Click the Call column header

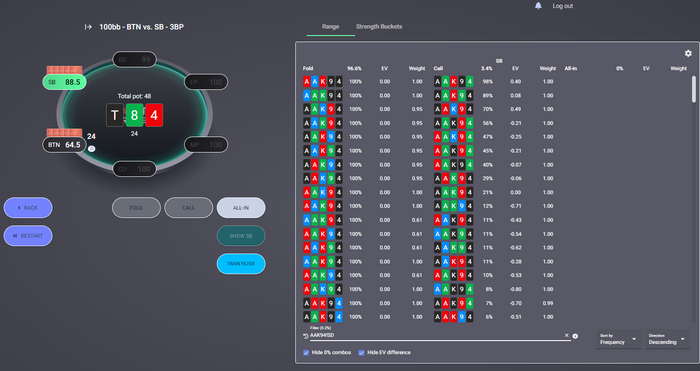(438, 68)
